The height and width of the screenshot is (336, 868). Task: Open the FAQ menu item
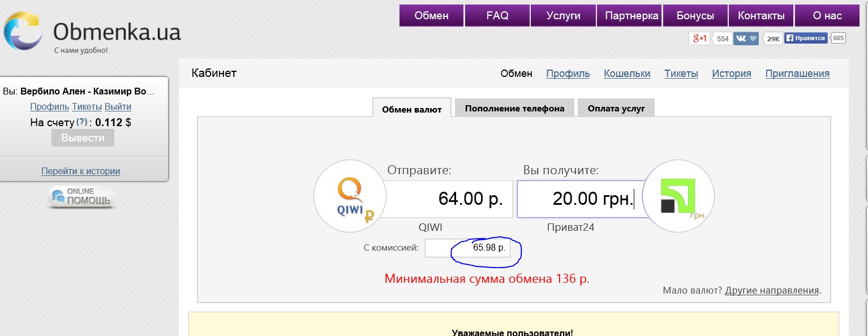[x=497, y=16]
